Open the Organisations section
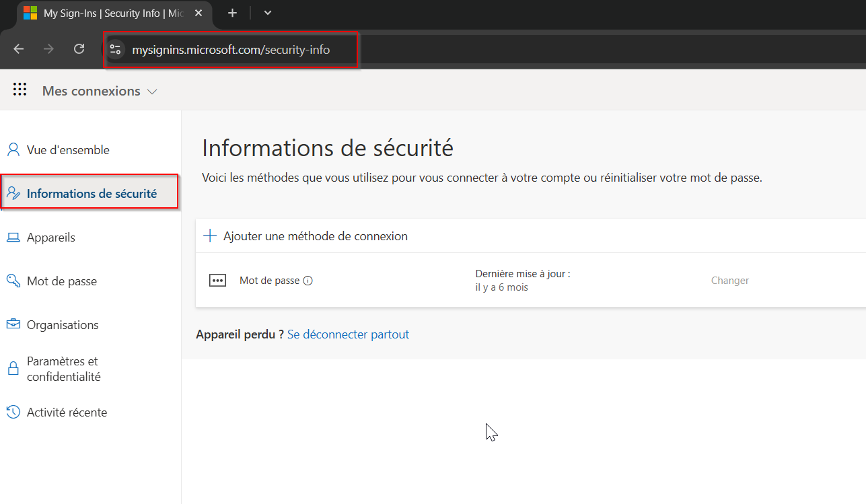Viewport: 866px width, 504px height. coord(63,325)
